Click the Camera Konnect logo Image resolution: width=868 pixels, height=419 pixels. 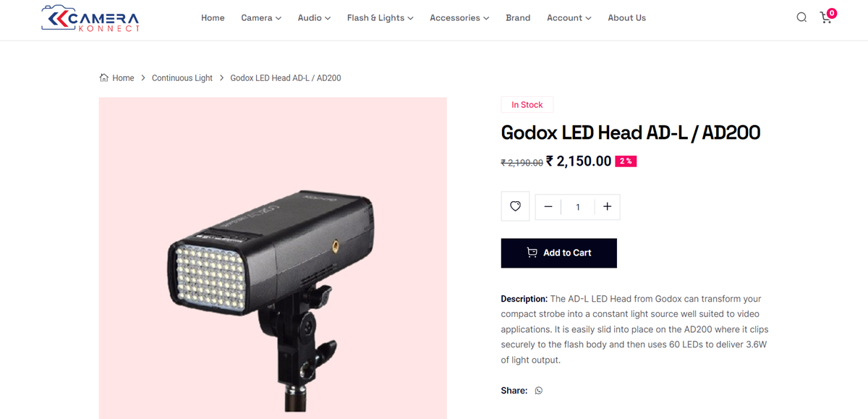point(90,18)
